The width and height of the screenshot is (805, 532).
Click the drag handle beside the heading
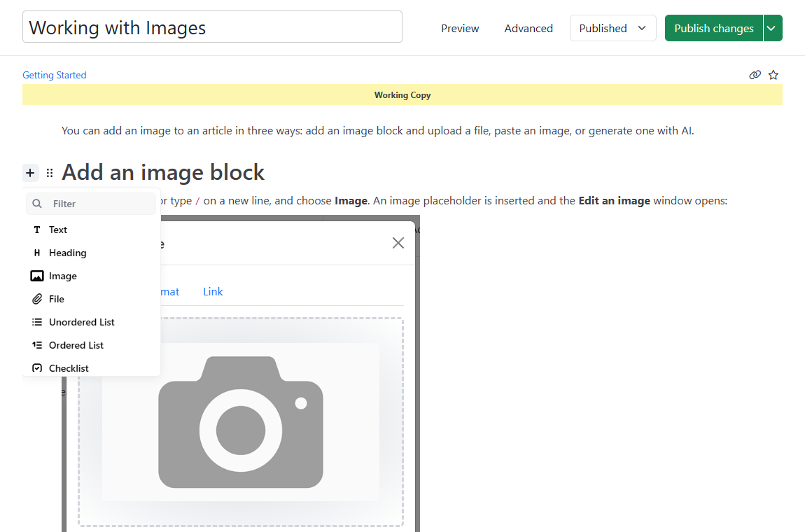[50, 173]
